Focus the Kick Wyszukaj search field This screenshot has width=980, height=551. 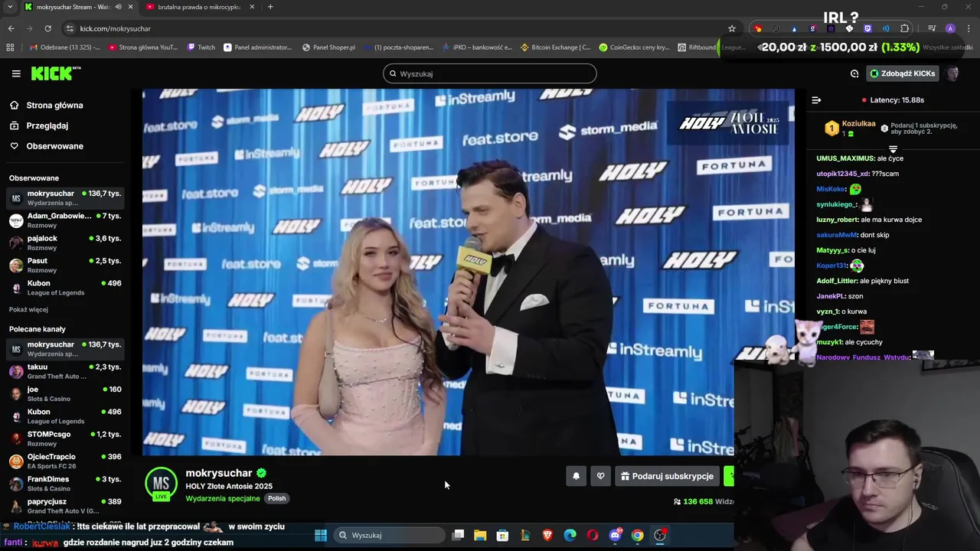click(x=490, y=73)
